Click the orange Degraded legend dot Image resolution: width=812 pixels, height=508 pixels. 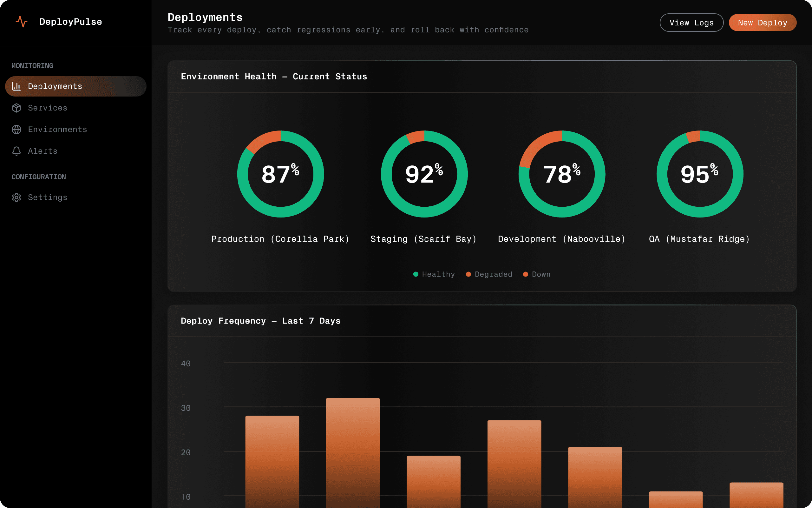(468, 274)
